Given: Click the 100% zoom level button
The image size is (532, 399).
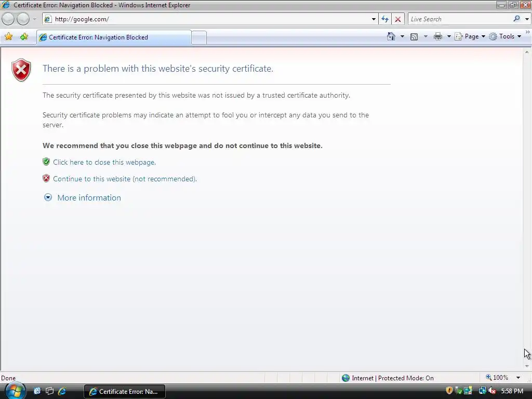Looking at the screenshot, I should pyautogui.click(x=497, y=378).
